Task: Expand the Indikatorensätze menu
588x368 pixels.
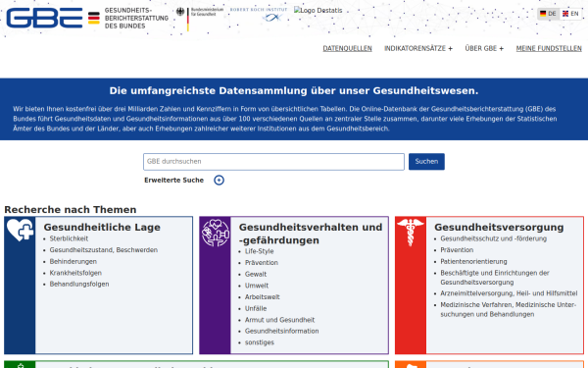Action: pyautogui.click(x=418, y=48)
